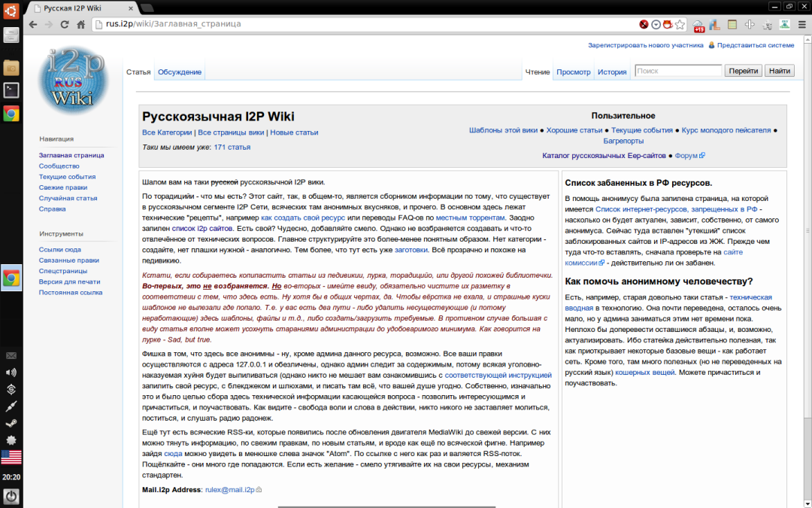Click the browser back arrow button

pyautogui.click(x=33, y=24)
